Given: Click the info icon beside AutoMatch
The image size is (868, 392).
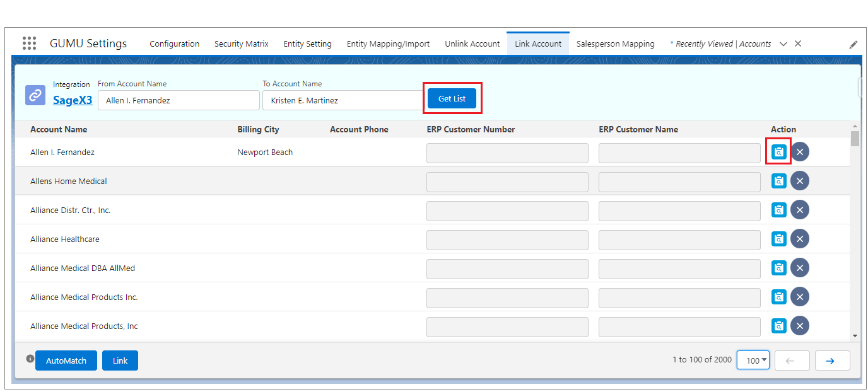Looking at the screenshot, I should (30, 359).
